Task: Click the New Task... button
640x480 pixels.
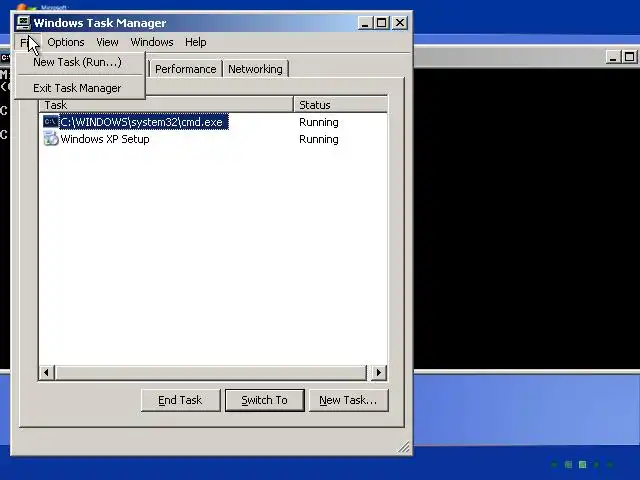Action: (349, 400)
